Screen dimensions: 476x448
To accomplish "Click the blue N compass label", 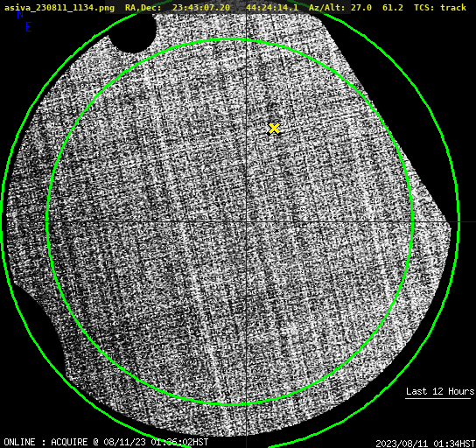I will coord(20,14).
